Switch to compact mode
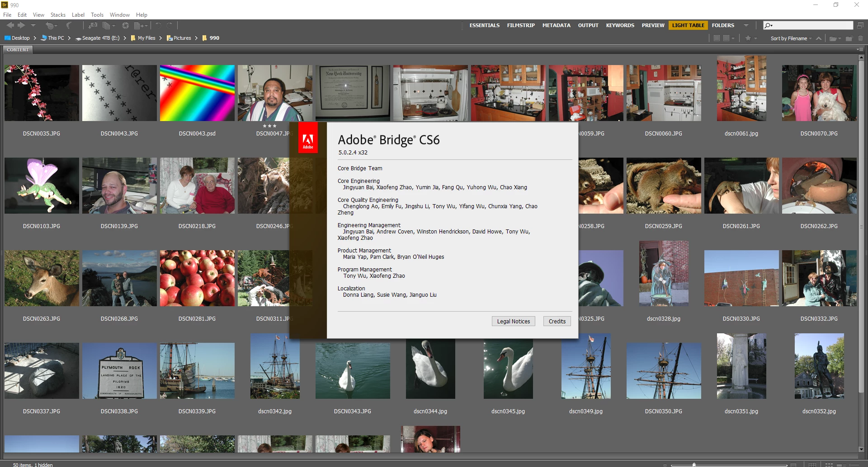The width and height of the screenshot is (868, 467). [860, 25]
